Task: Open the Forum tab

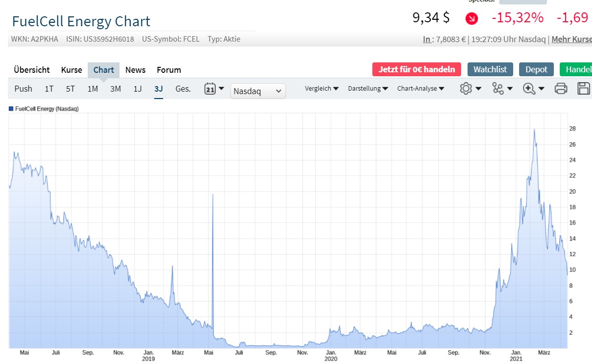Action: 169,70
